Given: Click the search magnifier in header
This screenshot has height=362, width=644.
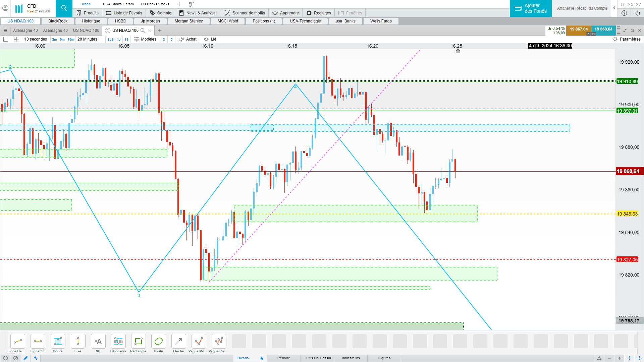Looking at the screenshot, I should [x=64, y=8].
